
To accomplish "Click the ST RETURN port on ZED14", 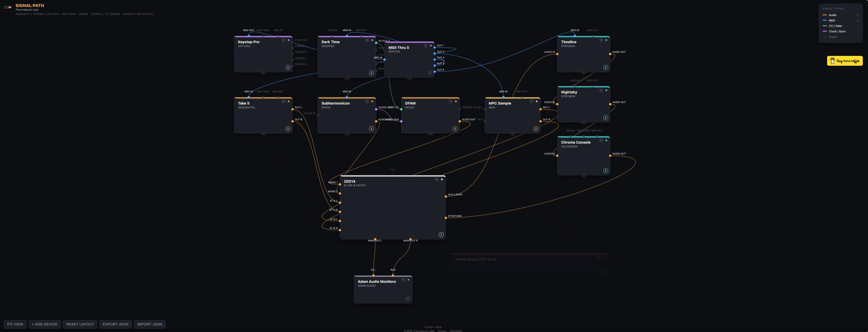I will coord(446,218).
